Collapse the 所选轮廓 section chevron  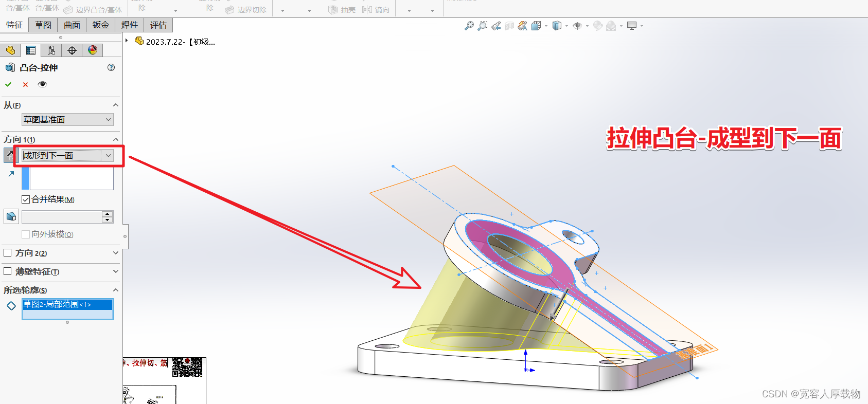click(x=116, y=290)
